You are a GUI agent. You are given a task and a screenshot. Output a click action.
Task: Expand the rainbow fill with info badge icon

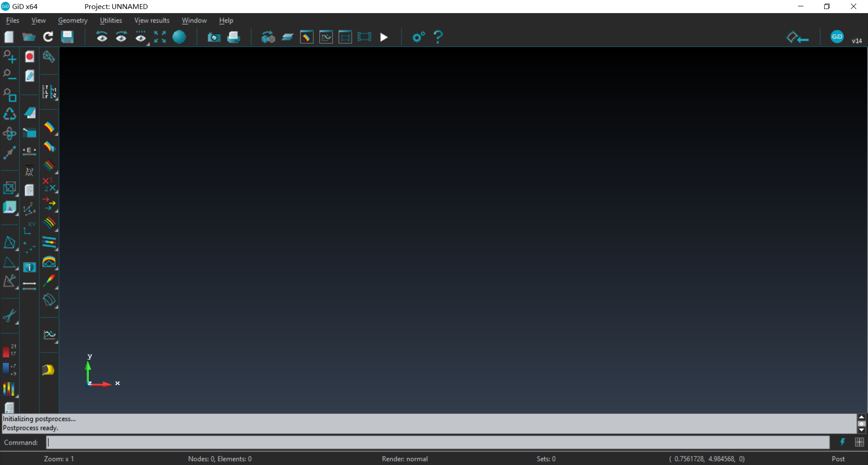coord(50,147)
